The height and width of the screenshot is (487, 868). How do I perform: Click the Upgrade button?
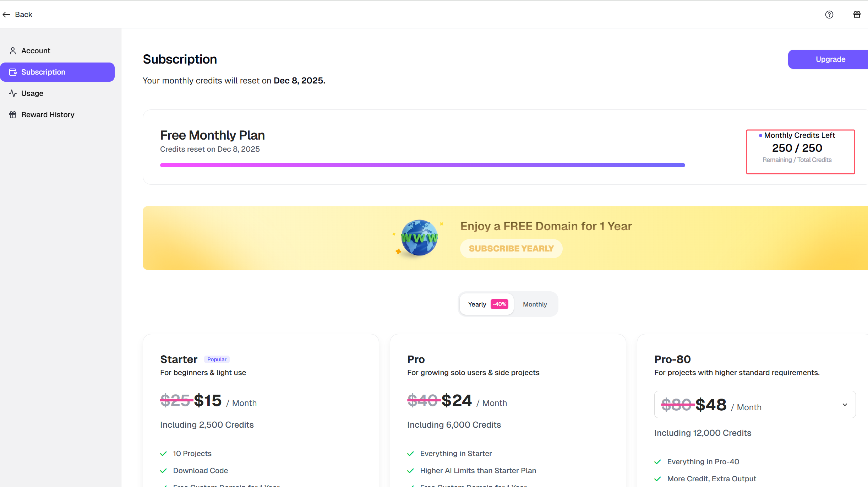pyautogui.click(x=830, y=59)
